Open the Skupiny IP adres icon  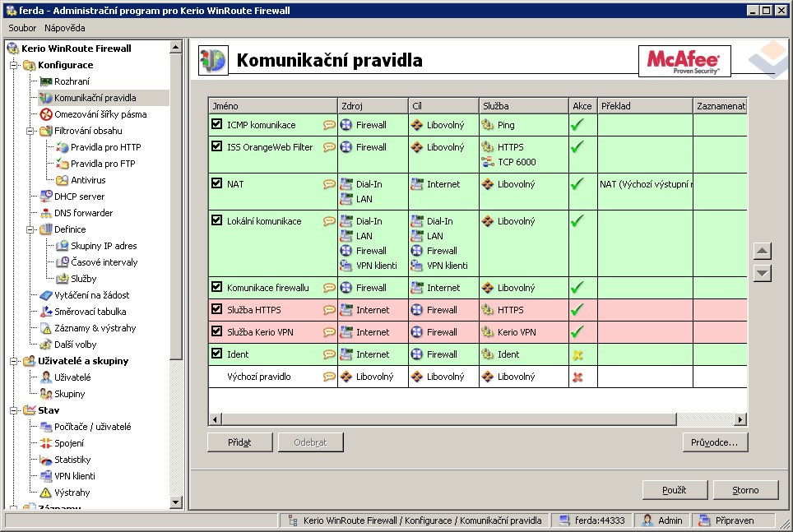pos(63,246)
